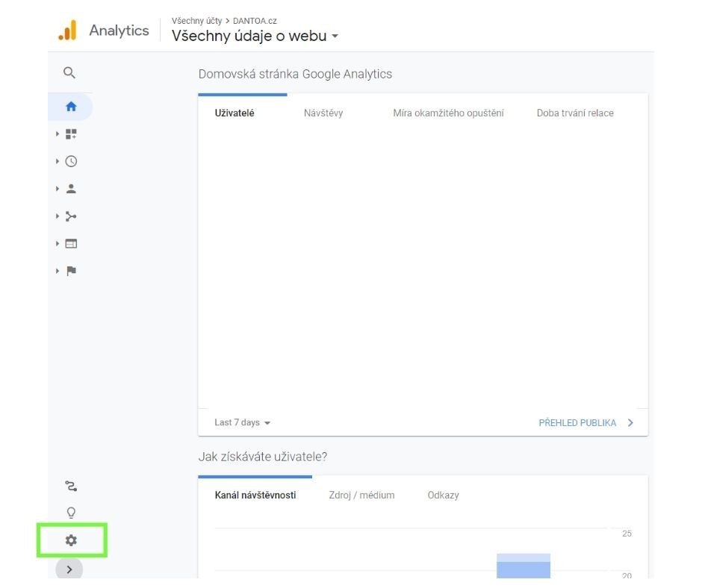702x588 pixels.
Task: Open the Behavior reports icon
Action: [x=69, y=243]
